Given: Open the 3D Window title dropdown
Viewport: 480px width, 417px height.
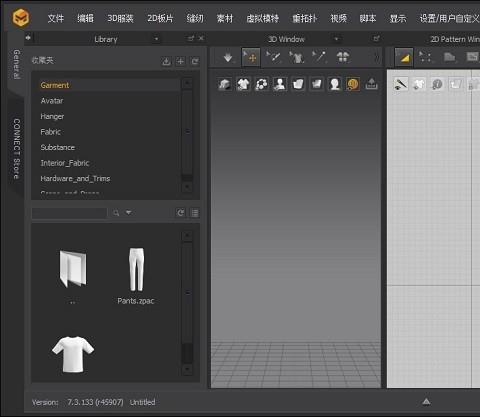Looking at the screenshot, I should [336, 39].
